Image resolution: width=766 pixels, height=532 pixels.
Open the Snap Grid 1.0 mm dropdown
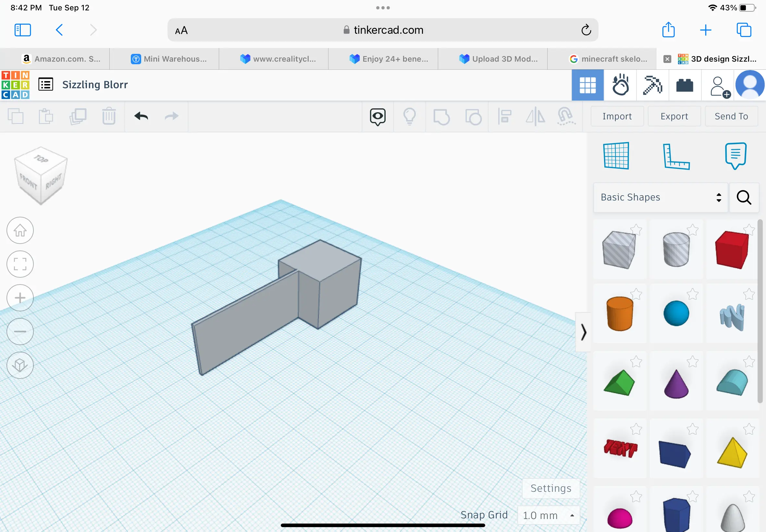[x=549, y=515]
